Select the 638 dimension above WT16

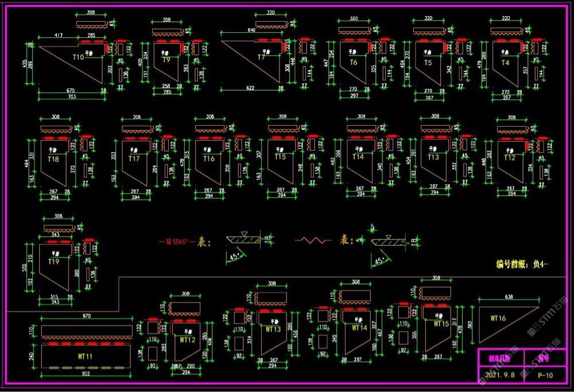(x=509, y=297)
